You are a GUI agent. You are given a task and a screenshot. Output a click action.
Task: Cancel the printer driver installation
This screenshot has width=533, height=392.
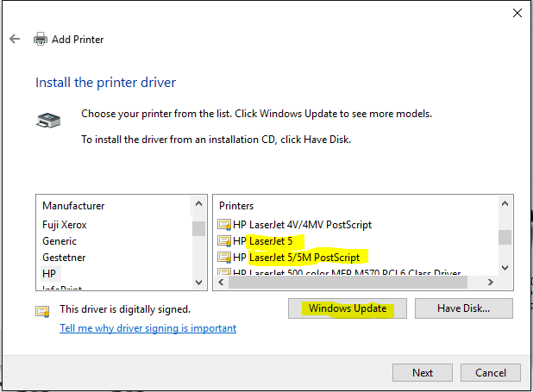[x=490, y=373]
